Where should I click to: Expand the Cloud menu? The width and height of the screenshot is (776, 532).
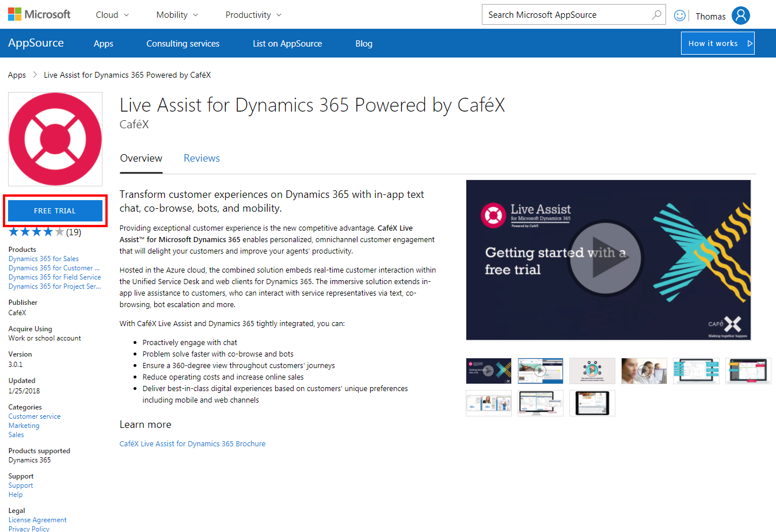(112, 15)
